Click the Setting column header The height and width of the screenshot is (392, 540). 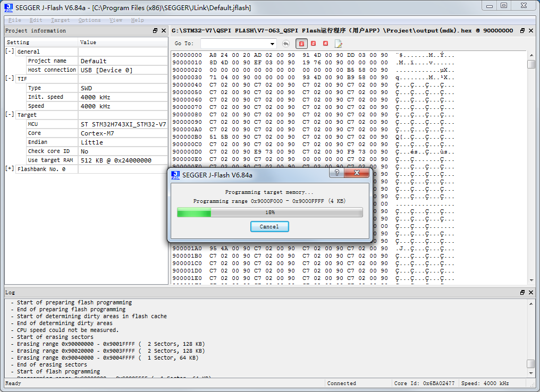41,42
